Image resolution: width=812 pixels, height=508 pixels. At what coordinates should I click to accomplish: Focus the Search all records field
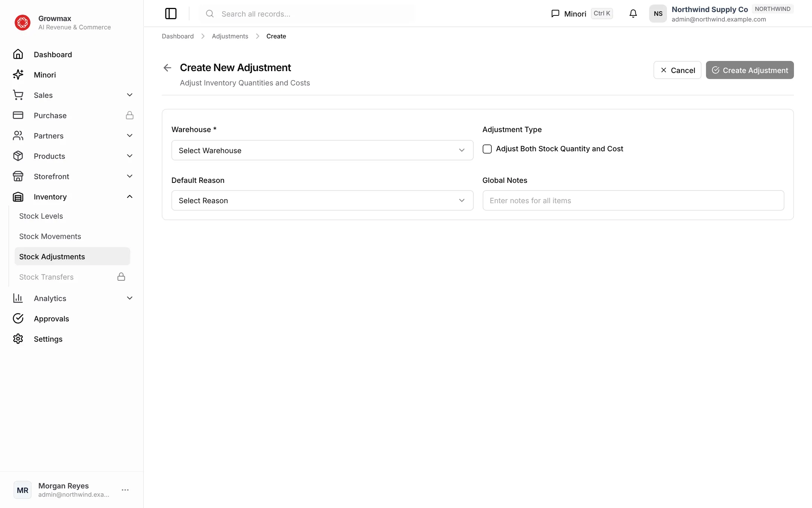tap(308, 14)
